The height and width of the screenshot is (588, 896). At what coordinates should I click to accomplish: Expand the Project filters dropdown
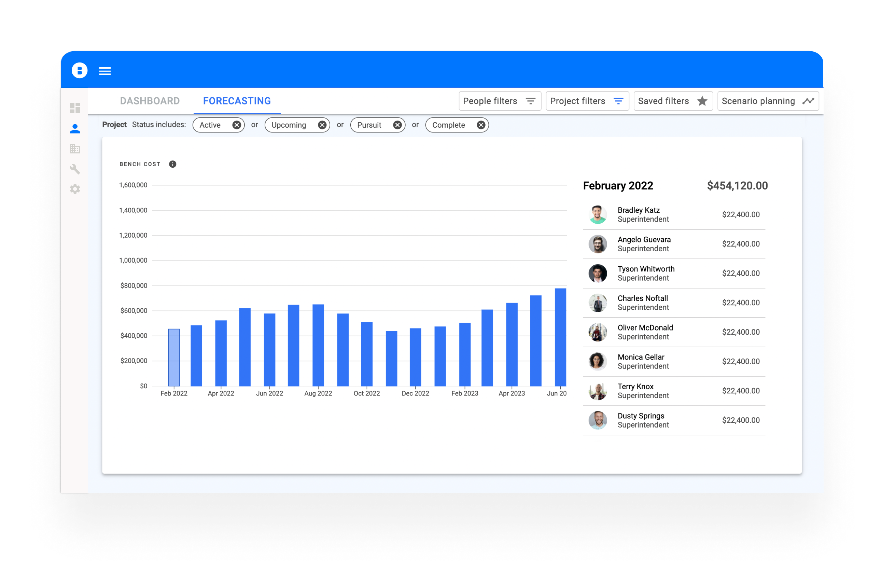point(587,101)
